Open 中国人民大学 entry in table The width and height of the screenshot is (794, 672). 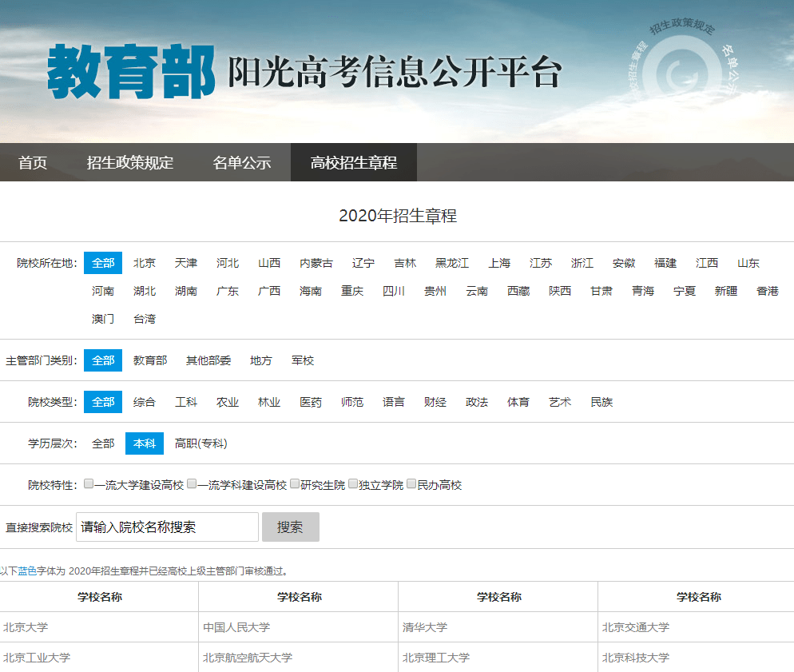click(236, 627)
